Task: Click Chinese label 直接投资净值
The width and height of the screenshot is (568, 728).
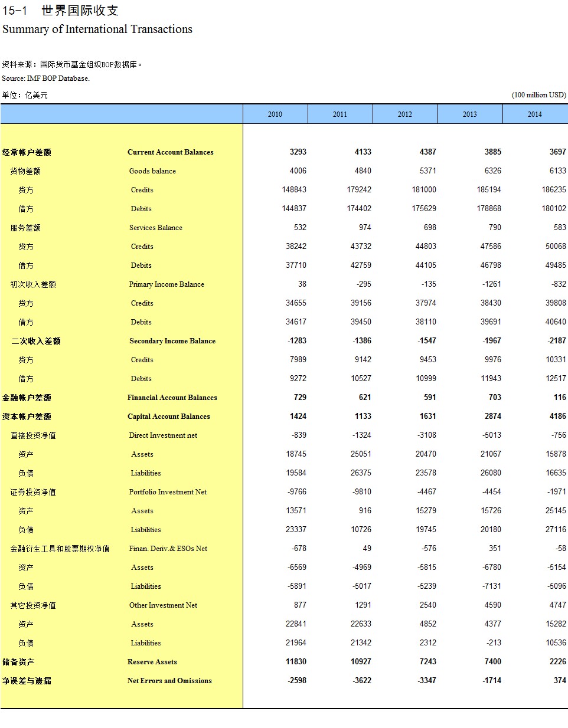Action: point(33,435)
